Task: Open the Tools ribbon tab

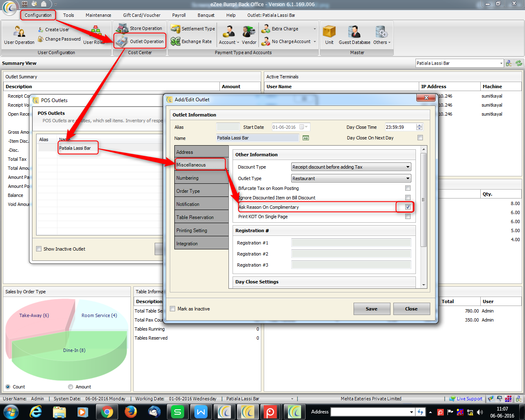Action: tap(68, 15)
